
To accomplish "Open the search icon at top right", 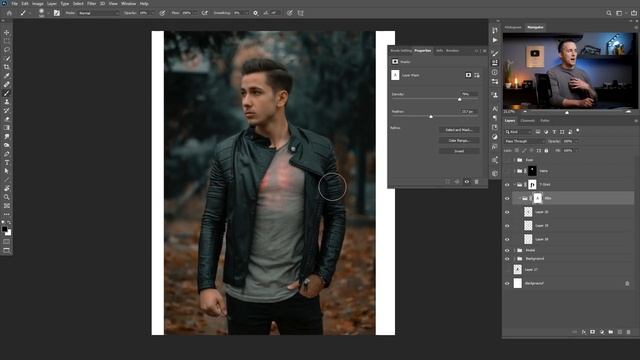I will click(609, 13).
